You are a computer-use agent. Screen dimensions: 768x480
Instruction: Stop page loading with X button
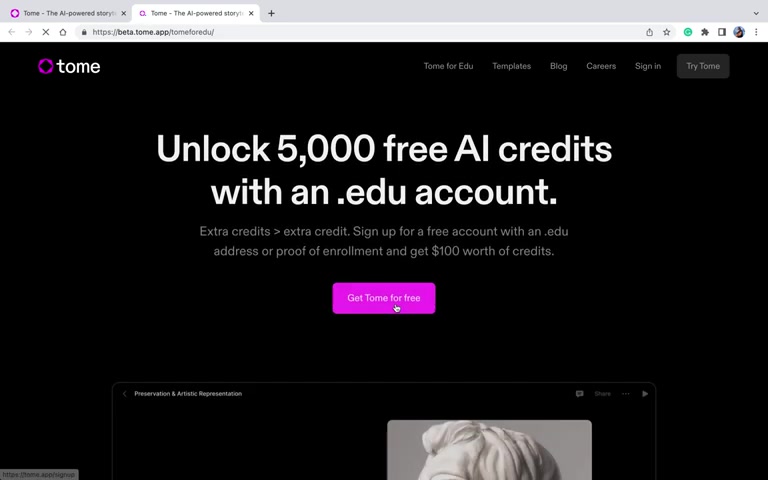(46, 32)
